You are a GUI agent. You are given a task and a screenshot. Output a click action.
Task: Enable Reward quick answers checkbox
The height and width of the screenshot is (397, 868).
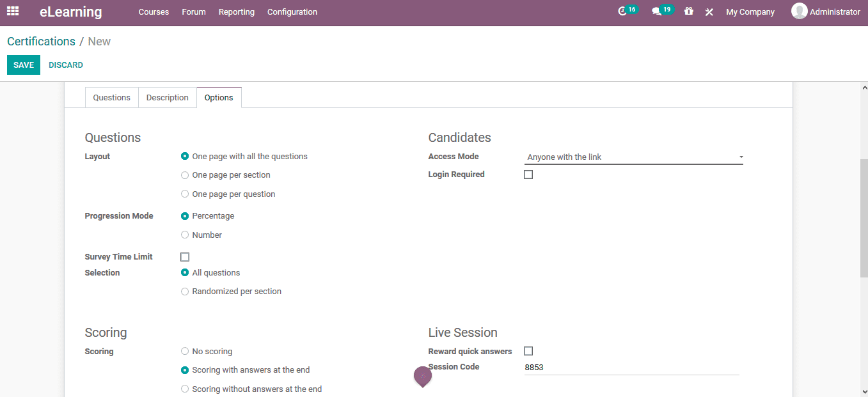tap(528, 351)
